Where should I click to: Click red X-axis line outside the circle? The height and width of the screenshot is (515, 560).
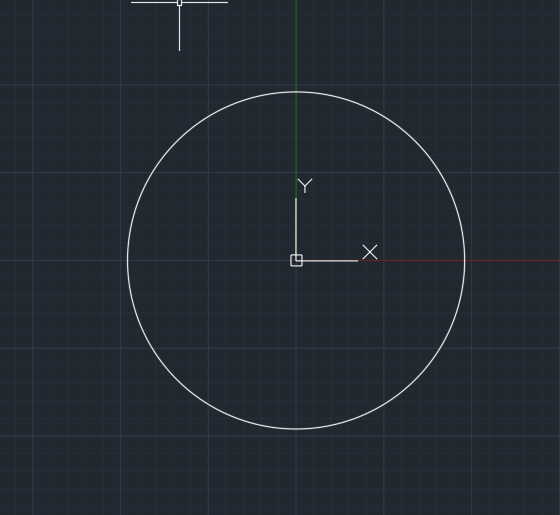[x=512, y=260]
